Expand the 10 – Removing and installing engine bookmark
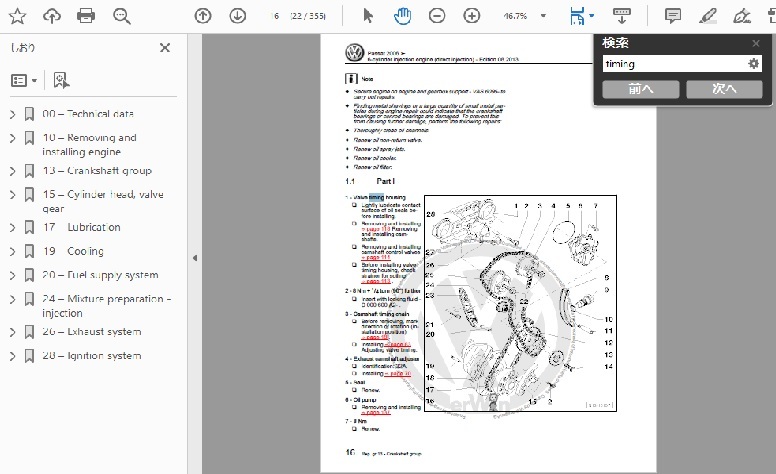The image size is (776, 474). [12, 138]
